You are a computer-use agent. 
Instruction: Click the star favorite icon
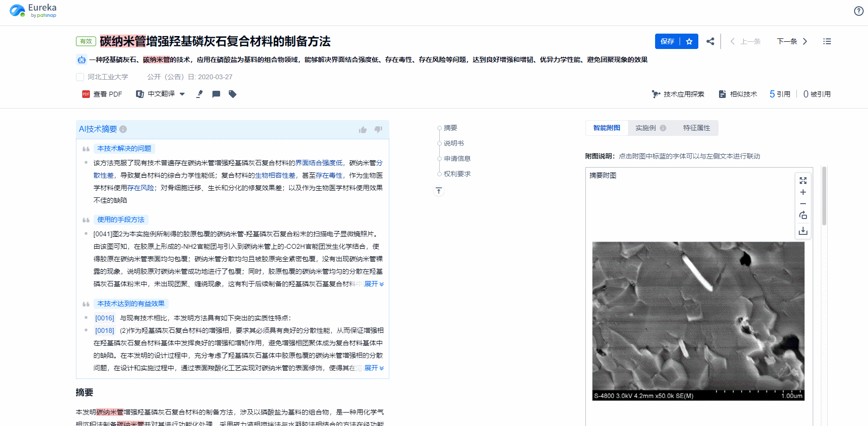(x=689, y=41)
